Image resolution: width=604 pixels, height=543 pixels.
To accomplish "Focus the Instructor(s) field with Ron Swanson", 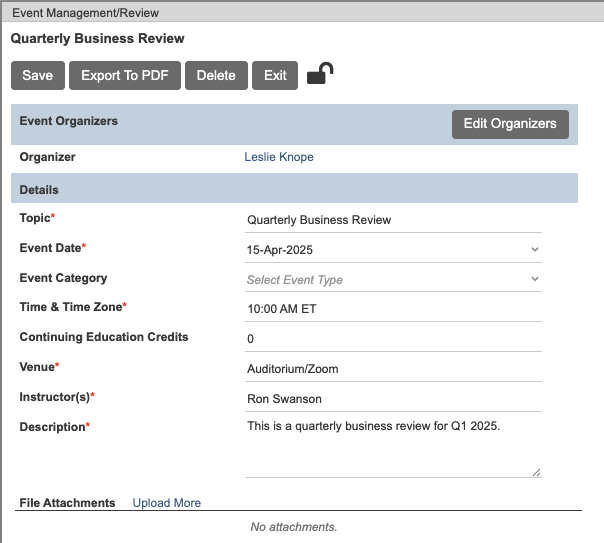I will (x=393, y=398).
